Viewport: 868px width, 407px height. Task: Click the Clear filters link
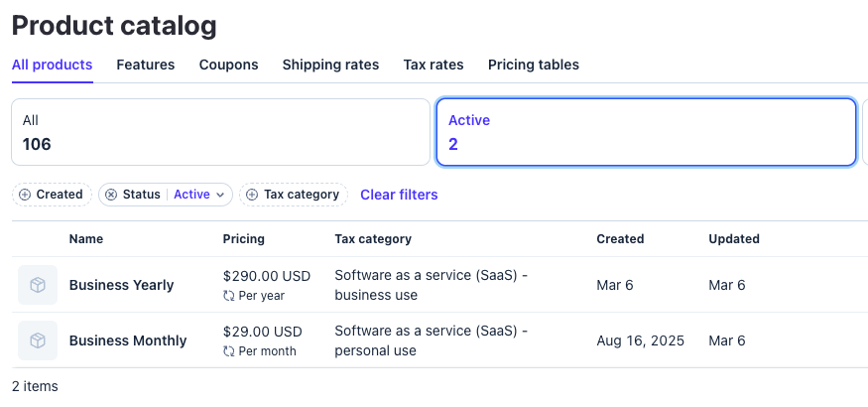[399, 195]
